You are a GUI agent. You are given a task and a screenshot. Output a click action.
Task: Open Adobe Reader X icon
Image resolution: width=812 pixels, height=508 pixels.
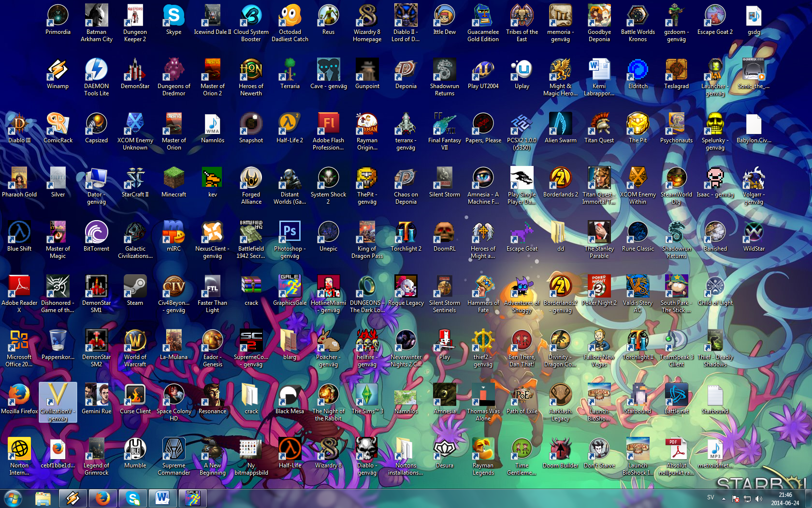(19, 287)
